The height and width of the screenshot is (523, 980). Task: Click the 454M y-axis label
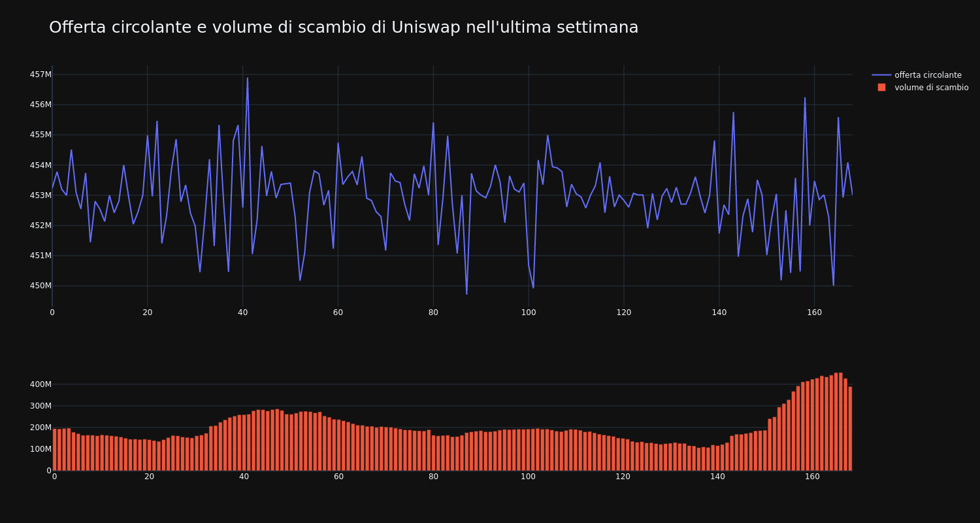tap(41, 165)
